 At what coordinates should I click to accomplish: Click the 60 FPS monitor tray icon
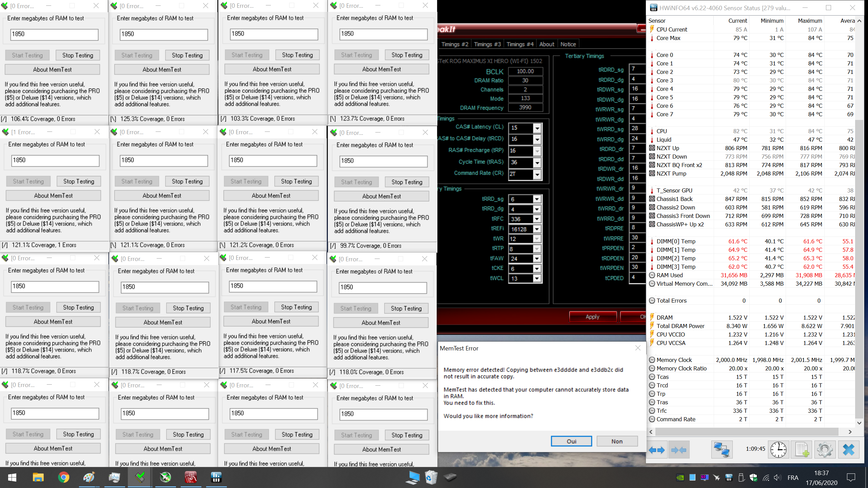[x=705, y=478]
